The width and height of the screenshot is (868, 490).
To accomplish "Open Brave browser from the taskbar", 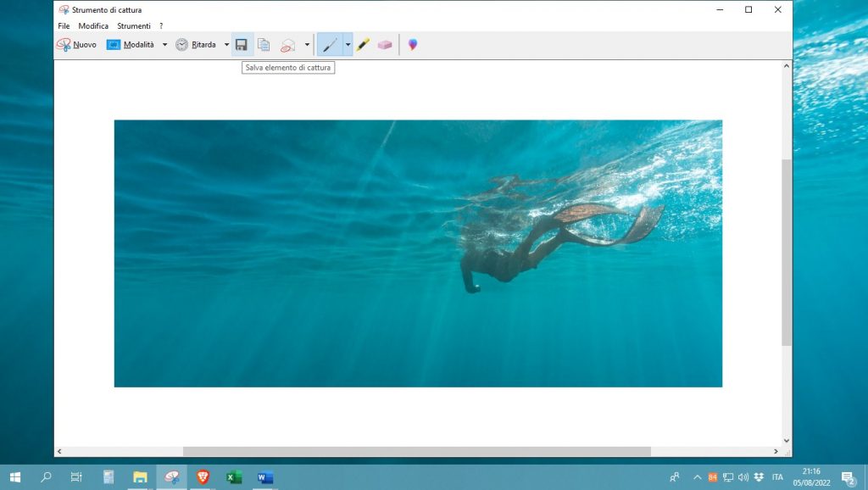I will click(x=203, y=477).
